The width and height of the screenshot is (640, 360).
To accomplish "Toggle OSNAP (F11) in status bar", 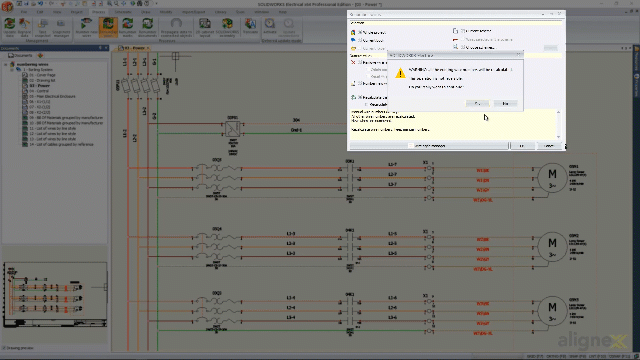I will pyautogui.click(x=619, y=357).
